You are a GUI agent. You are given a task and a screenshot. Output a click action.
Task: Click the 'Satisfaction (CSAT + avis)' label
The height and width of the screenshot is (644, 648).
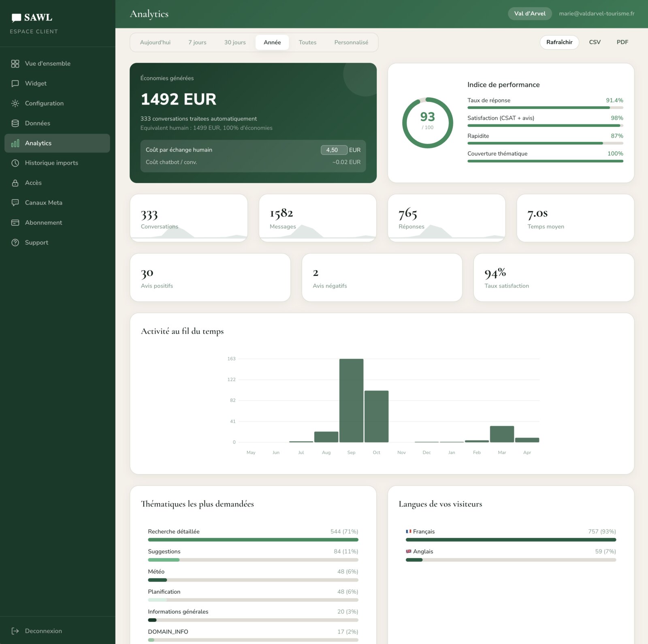pyautogui.click(x=501, y=118)
